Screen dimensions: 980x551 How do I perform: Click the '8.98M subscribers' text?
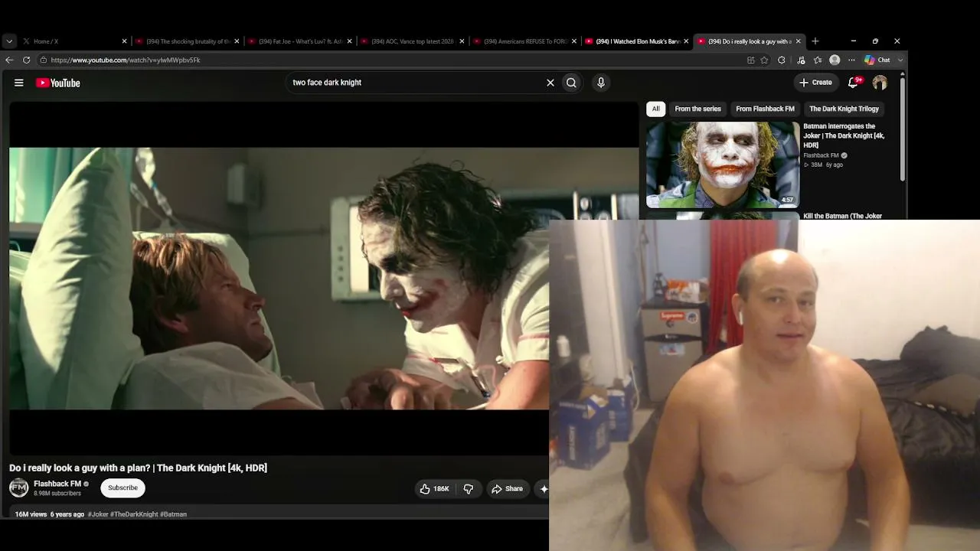57,494
